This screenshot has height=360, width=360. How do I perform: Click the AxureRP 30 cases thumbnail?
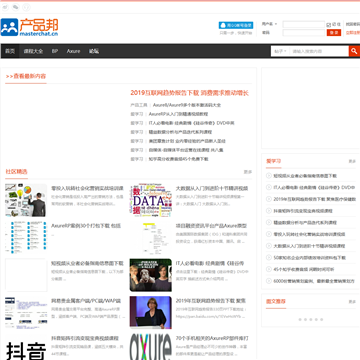26,238
